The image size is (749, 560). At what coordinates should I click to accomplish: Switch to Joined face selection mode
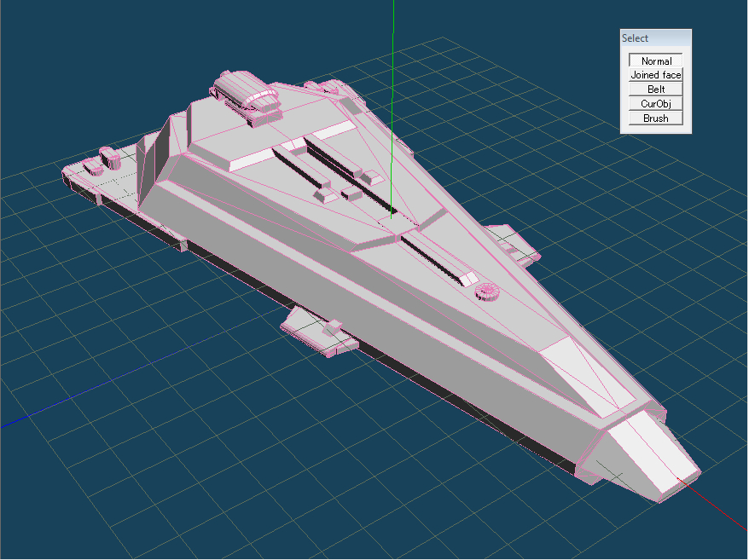[656, 75]
